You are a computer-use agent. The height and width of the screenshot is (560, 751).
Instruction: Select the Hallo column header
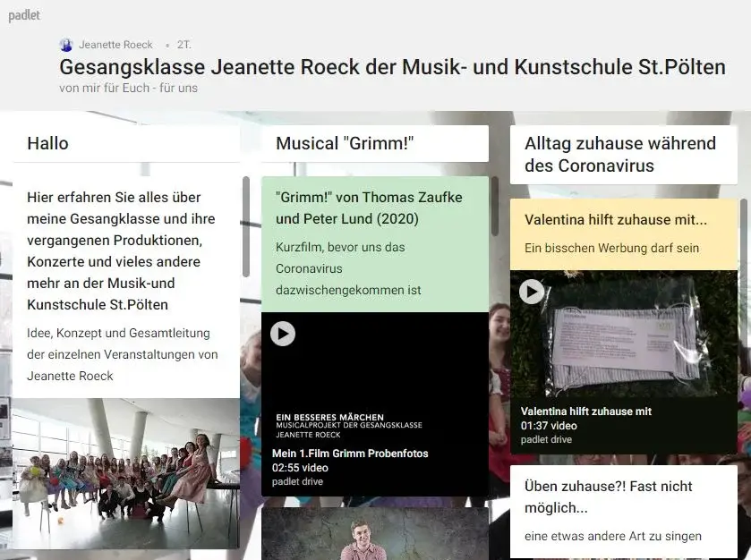pos(126,143)
